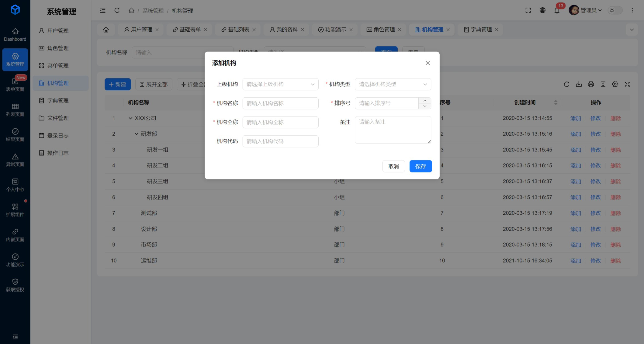
Task: Click the export download icon above the table
Action: 579,84
